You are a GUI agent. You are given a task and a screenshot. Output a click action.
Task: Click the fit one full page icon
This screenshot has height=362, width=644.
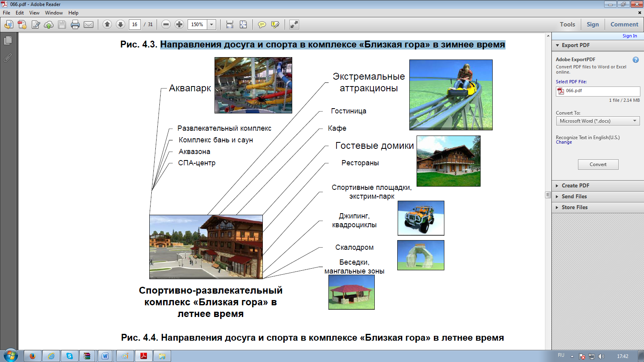244,25
